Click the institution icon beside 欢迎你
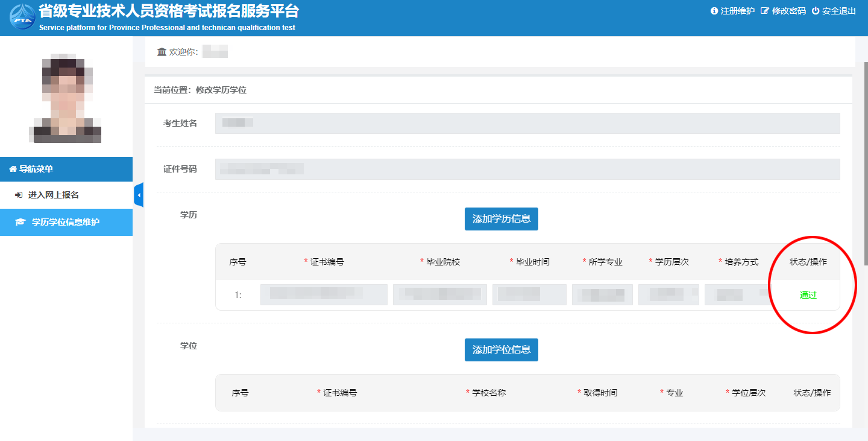 tap(162, 52)
